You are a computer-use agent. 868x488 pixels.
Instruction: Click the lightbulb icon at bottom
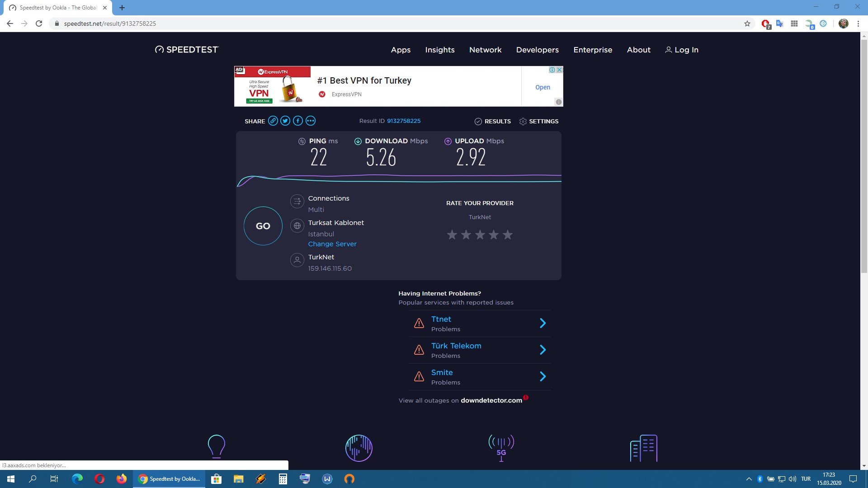(x=216, y=446)
